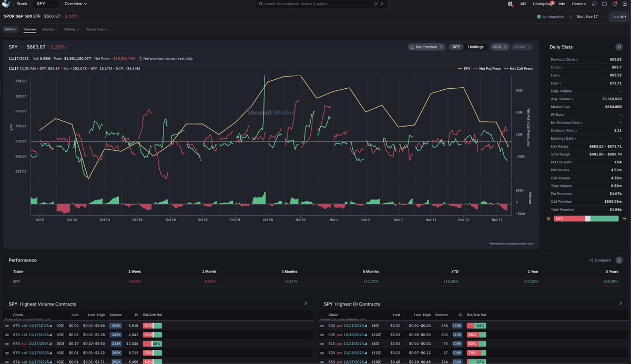Switch chart view to Holdings

pyautogui.click(x=475, y=47)
